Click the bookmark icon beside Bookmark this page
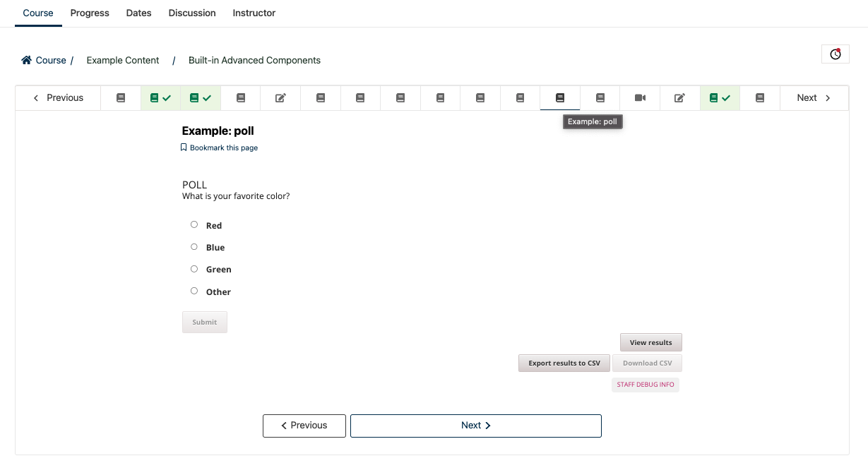The height and width of the screenshot is (475, 868). click(x=184, y=148)
